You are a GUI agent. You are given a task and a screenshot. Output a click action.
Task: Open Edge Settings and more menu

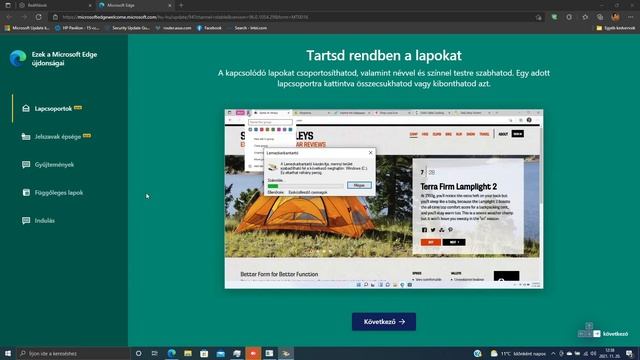631,17
